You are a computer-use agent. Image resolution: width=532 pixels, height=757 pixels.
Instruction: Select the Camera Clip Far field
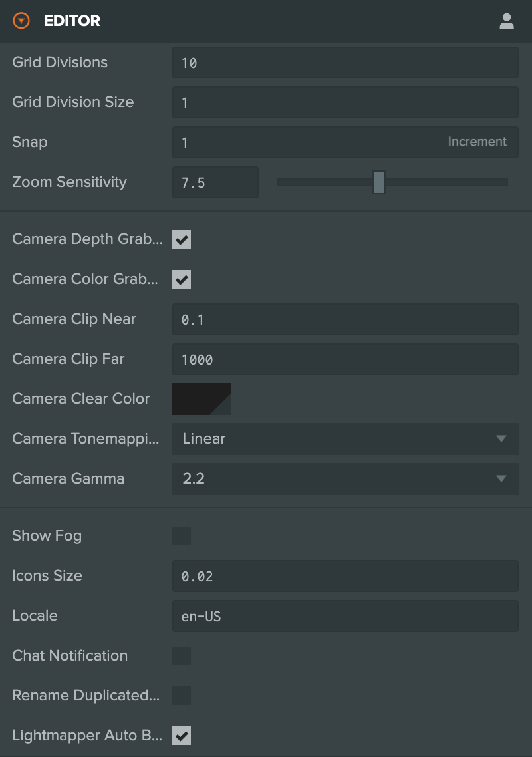click(345, 359)
